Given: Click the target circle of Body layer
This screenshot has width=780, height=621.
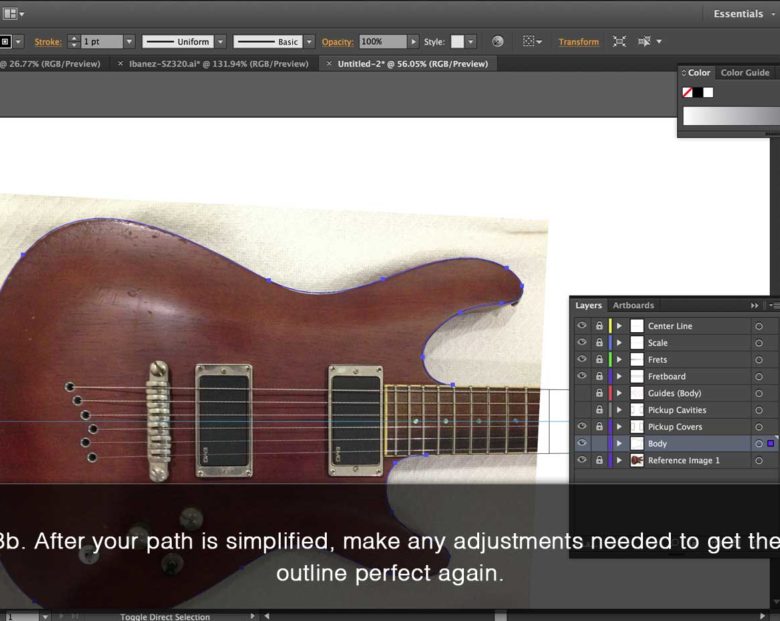Looking at the screenshot, I should [759, 444].
